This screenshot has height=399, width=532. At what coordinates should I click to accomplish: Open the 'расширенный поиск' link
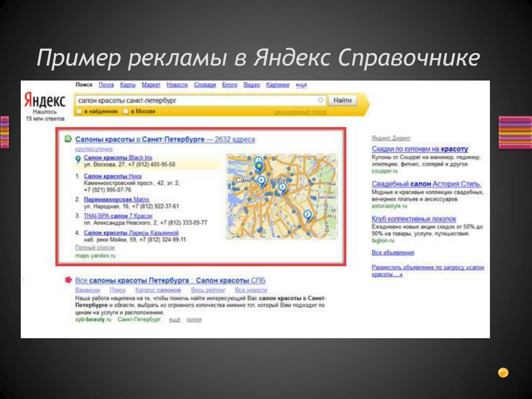(x=300, y=112)
